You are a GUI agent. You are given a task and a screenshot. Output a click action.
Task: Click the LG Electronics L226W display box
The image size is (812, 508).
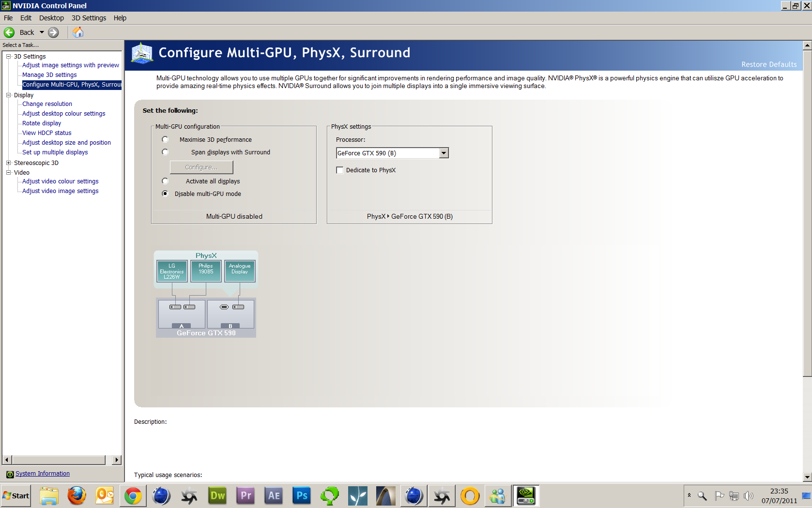pyautogui.click(x=172, y=271)
